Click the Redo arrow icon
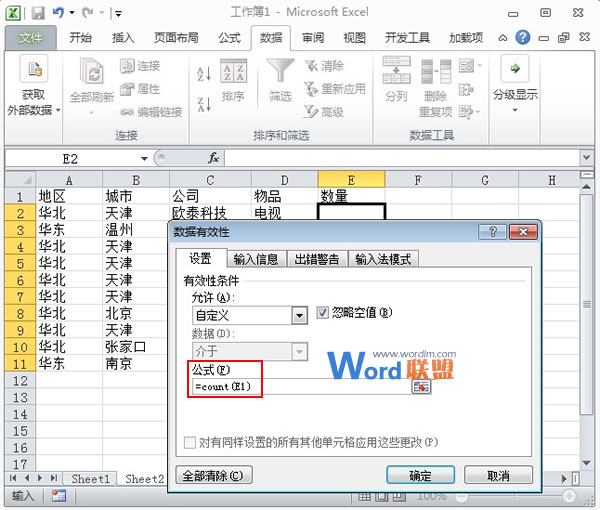This screenshot has width=600, height=510. [x=88, y=13]
